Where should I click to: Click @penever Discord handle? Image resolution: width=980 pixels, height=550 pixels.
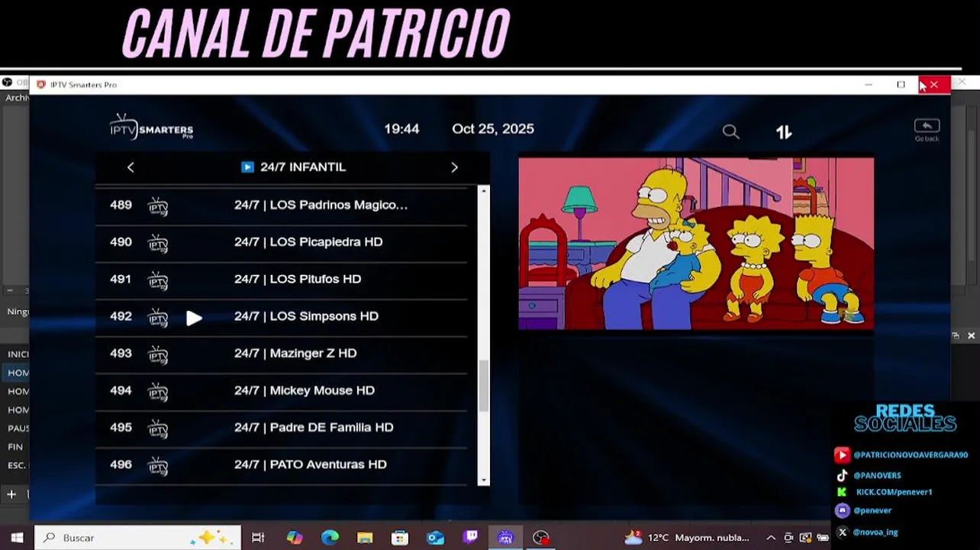[872, 510]
